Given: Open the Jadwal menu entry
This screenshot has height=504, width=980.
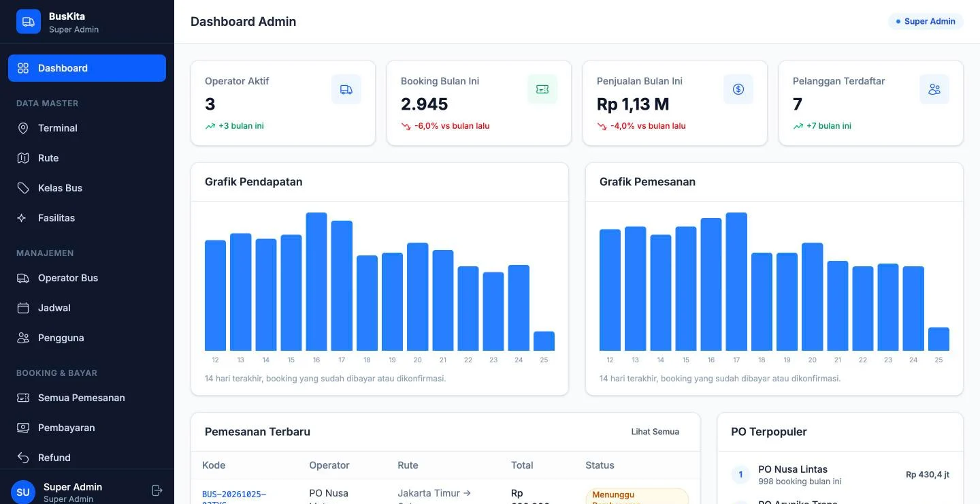Looking at the screenshot, I should (87, 308).
